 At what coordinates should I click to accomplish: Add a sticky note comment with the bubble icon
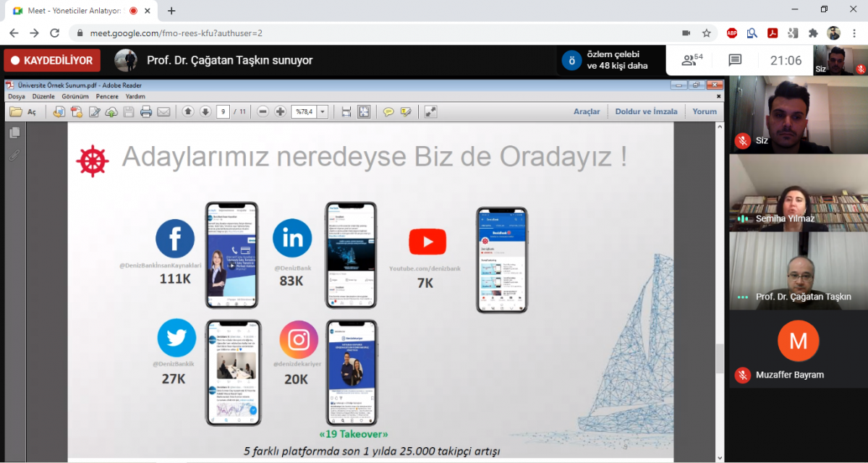tap(388, 111)
